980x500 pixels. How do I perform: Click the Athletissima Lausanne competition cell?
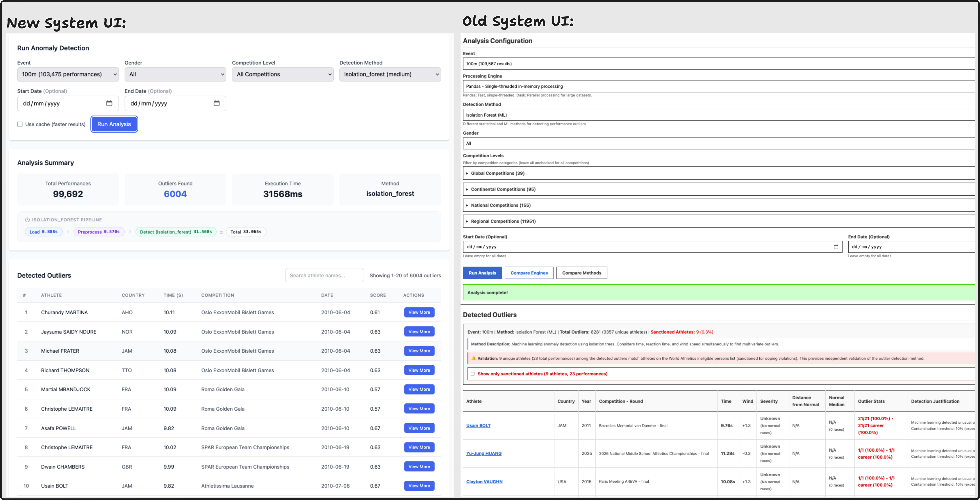click(x=227, y=486)
